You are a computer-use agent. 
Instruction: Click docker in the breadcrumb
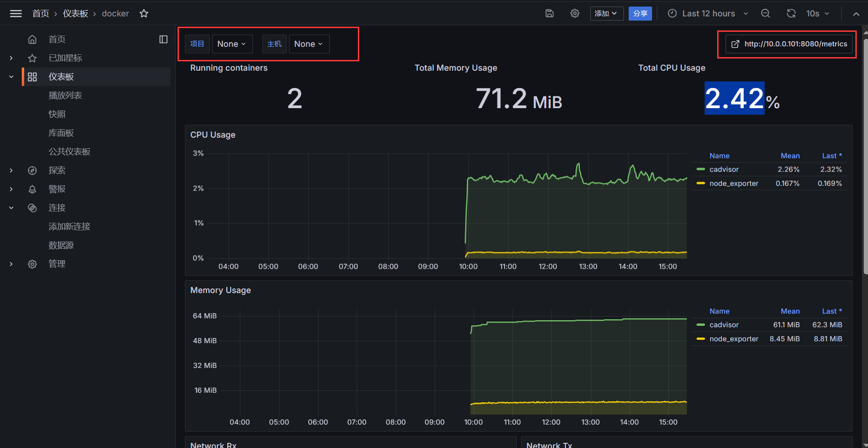tap(115, 14)
